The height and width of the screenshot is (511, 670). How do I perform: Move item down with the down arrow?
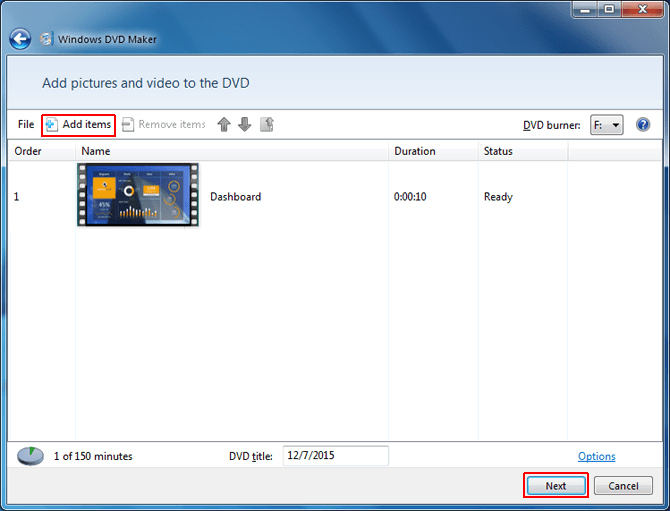click(x=244, y=125)
